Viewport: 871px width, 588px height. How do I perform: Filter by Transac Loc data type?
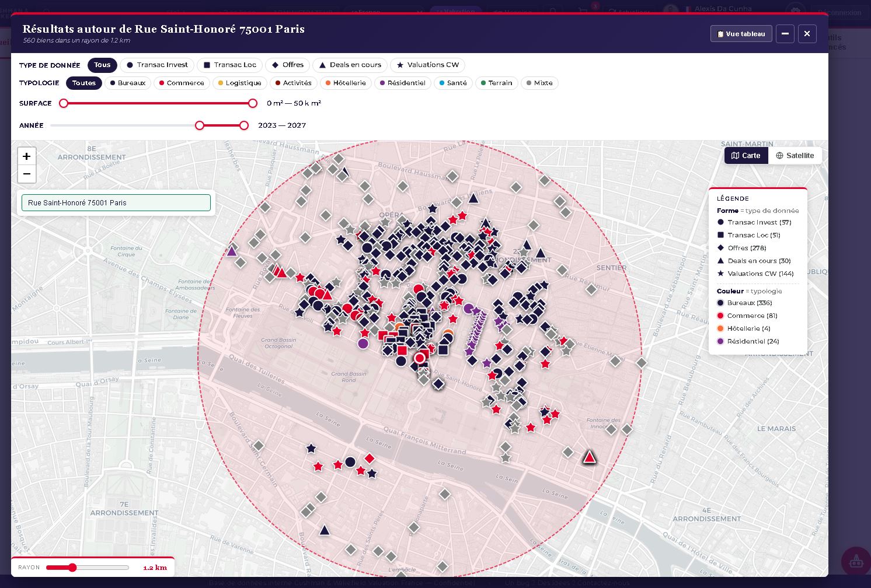tap(230, 65)
